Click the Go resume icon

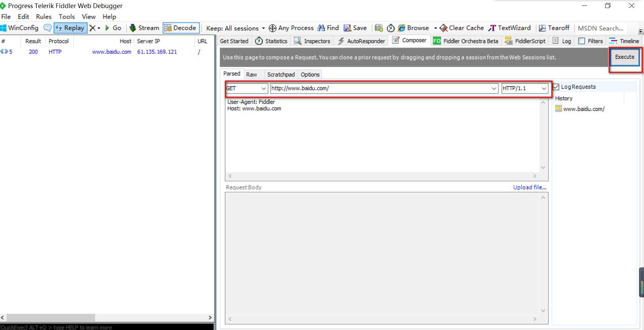tap(107, 28)
